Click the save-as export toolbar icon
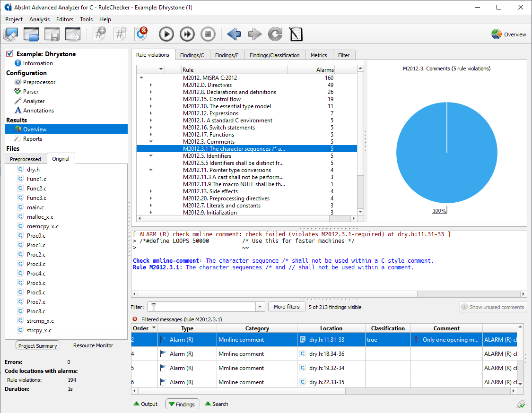The height and width of the screenshot is (413, 532). click(x=73, y=34)
